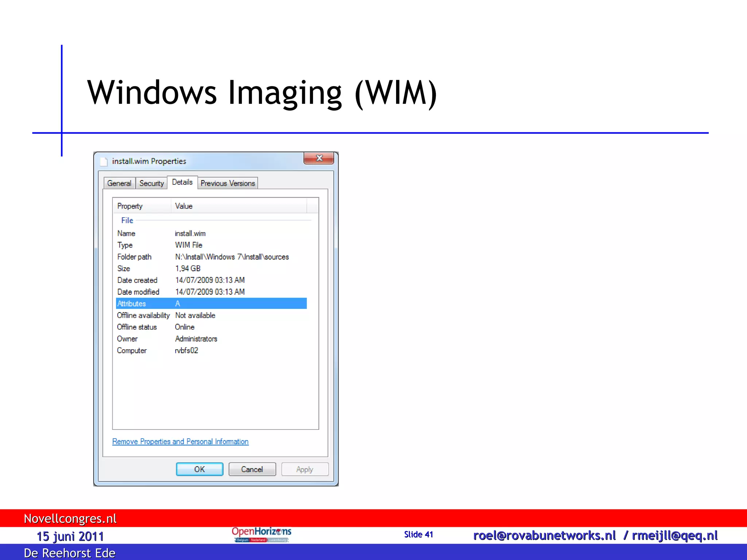
Task: Select the Date modified row
Action: pos(211,292)
